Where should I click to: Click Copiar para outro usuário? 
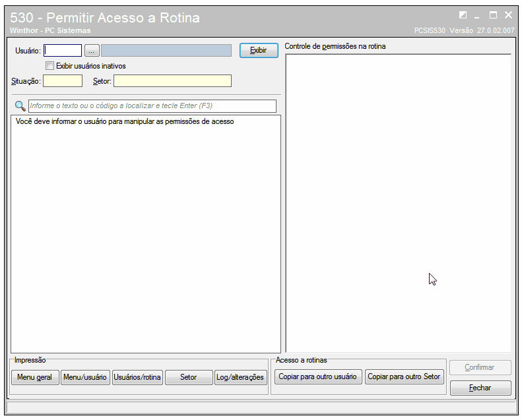click(318, 376)
